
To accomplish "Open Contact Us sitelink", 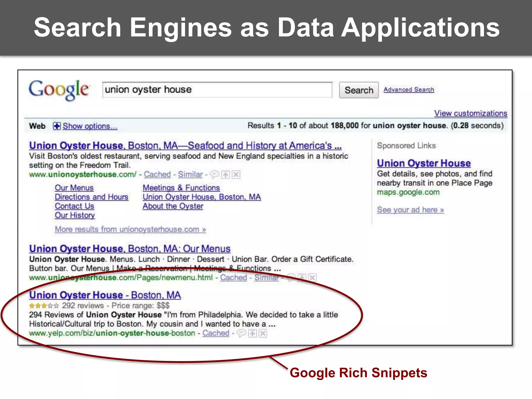I will click(x=74, y=206).
